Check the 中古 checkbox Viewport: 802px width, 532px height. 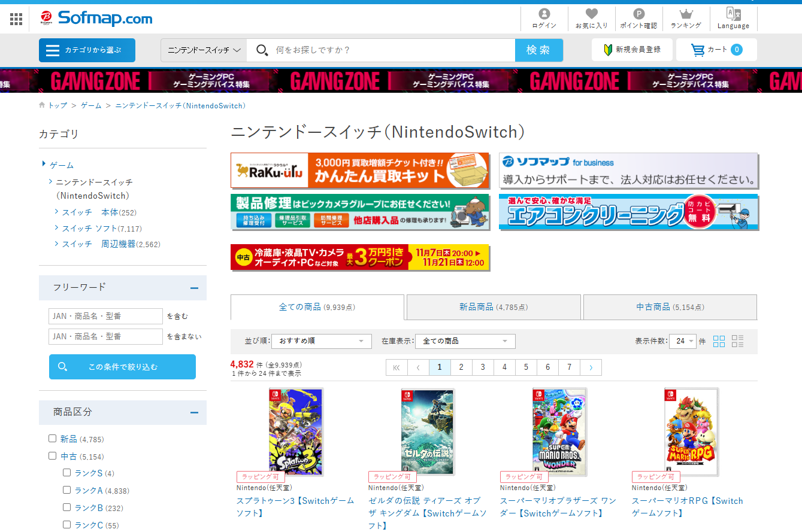tap(53, 456)
